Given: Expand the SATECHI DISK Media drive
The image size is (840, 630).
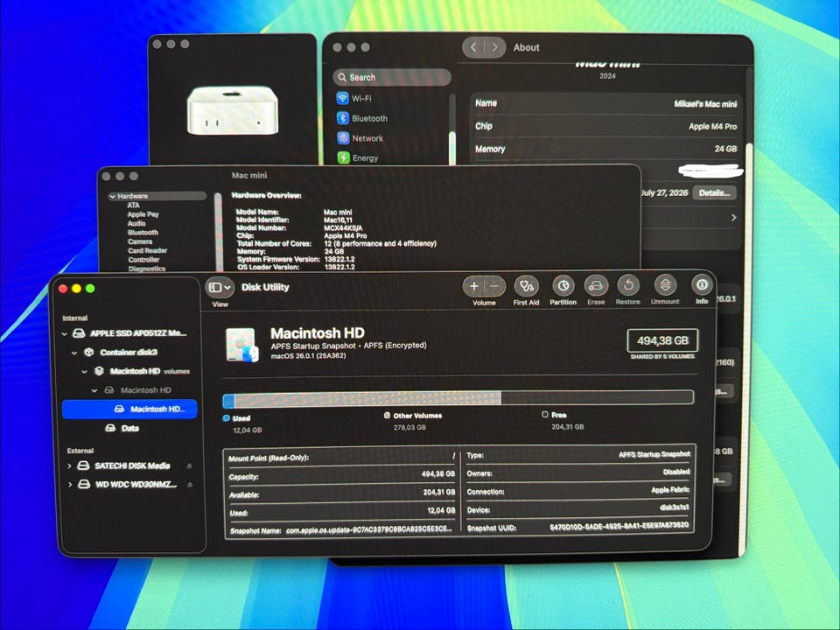Looking at the screenshot, I should 69,466.
